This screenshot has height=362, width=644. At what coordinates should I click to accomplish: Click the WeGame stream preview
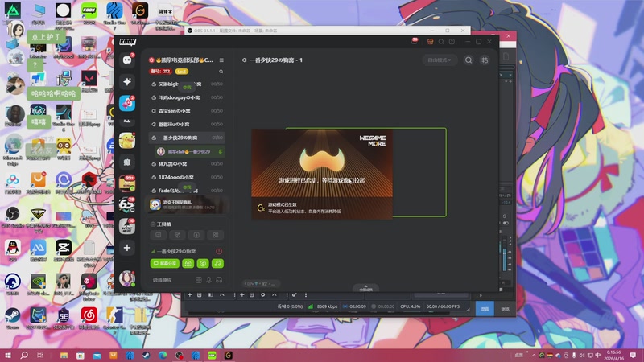322,174
